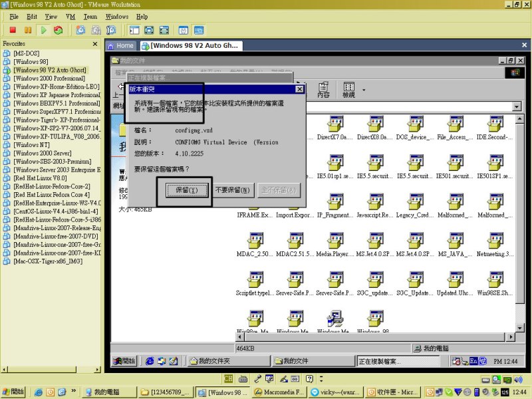Open the Edit menu

pyautogui.click(x=32, y=17)
